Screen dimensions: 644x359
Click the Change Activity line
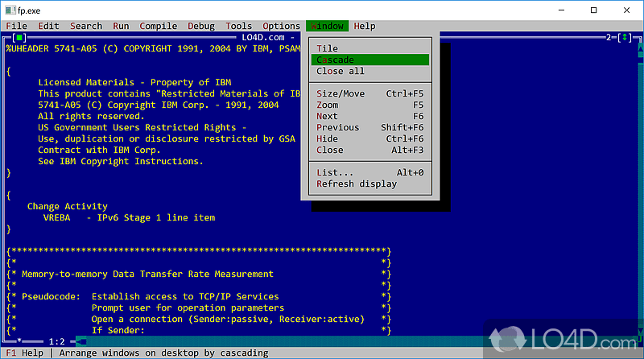pyautogui.click(x=68, y=207)
